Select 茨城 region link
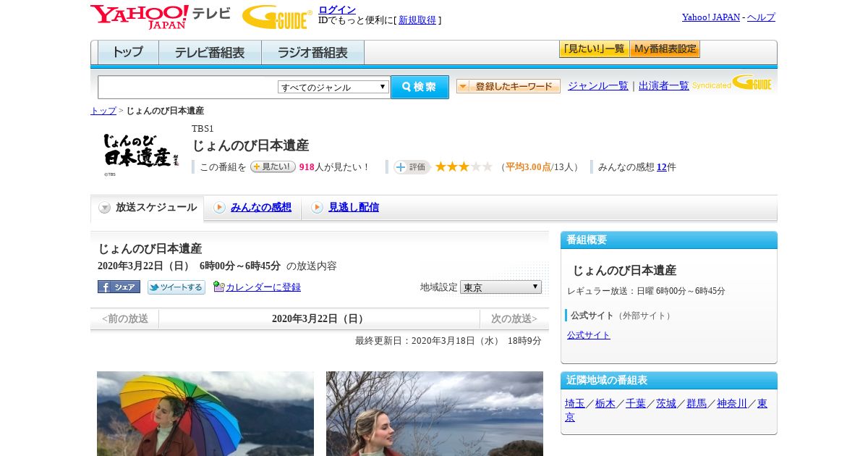The height and width of the screenshot is (456, 868). point(665,403)
